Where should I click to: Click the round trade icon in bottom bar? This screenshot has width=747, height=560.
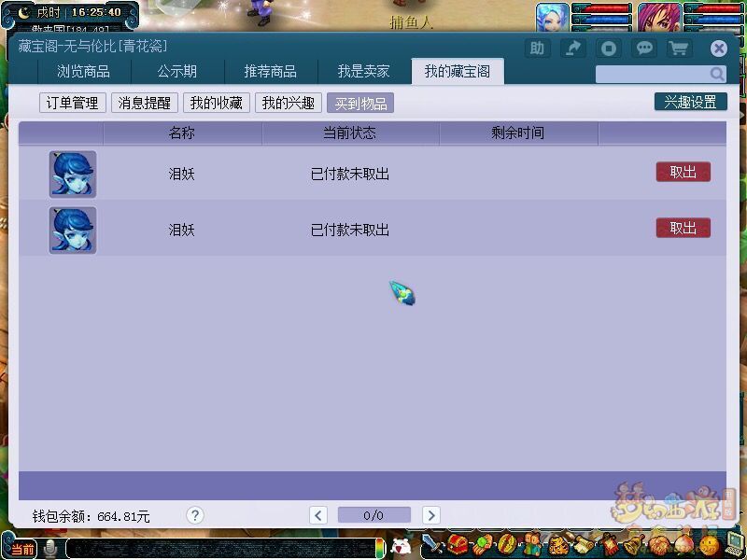click(x=507, y=544)
